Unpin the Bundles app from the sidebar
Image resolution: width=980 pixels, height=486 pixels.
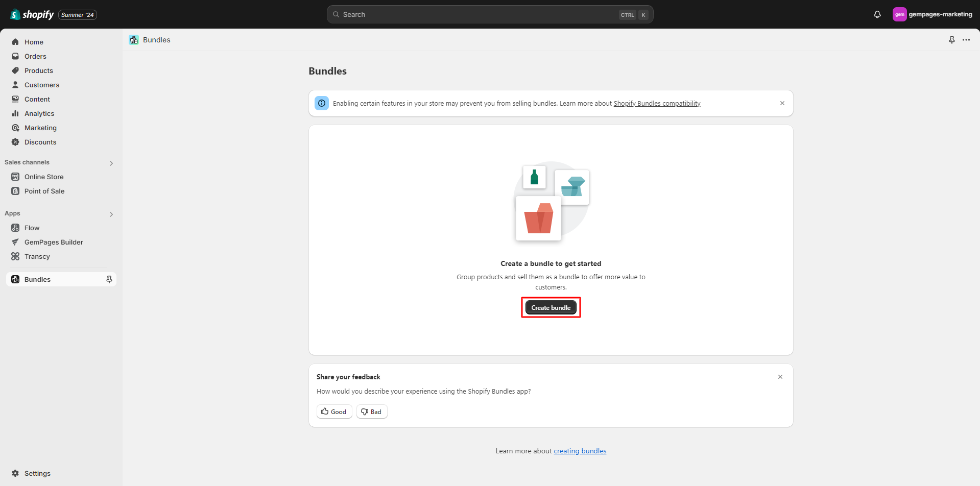tap(109, 279)
